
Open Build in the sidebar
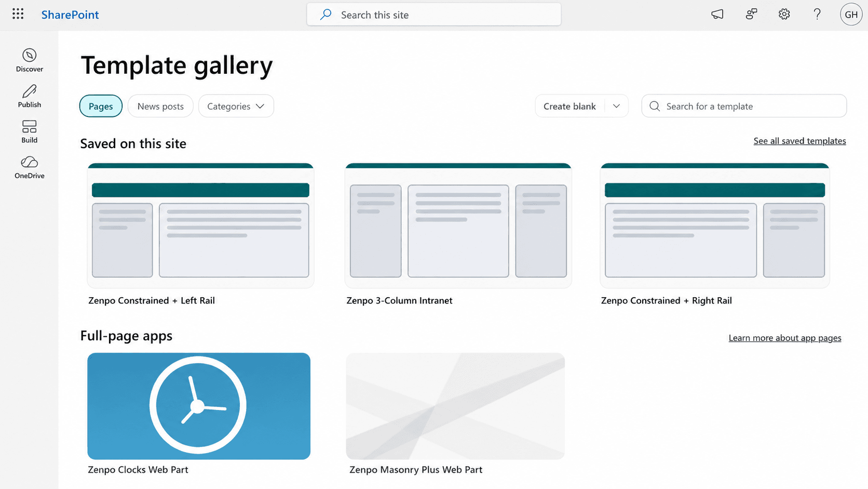point(30,131)
